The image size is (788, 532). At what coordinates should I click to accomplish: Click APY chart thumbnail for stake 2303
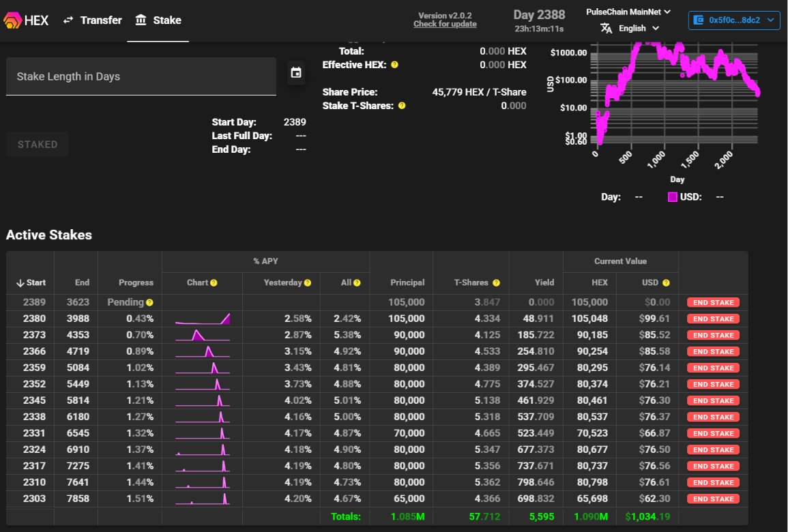(x=203, y=499)
